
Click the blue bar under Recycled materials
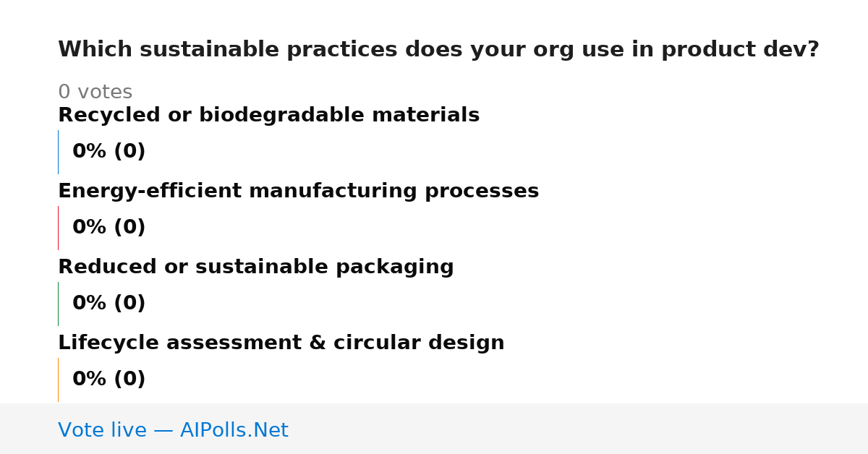(x=58, y=152)
